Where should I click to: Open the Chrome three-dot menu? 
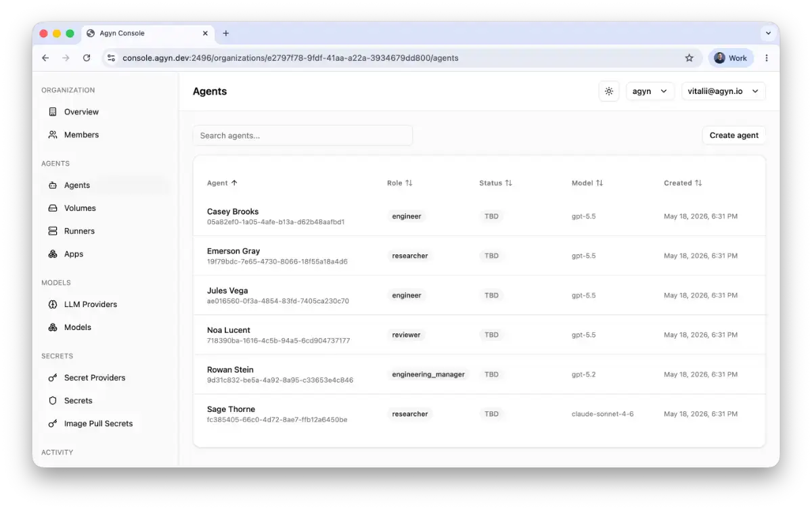pos(767,58)
